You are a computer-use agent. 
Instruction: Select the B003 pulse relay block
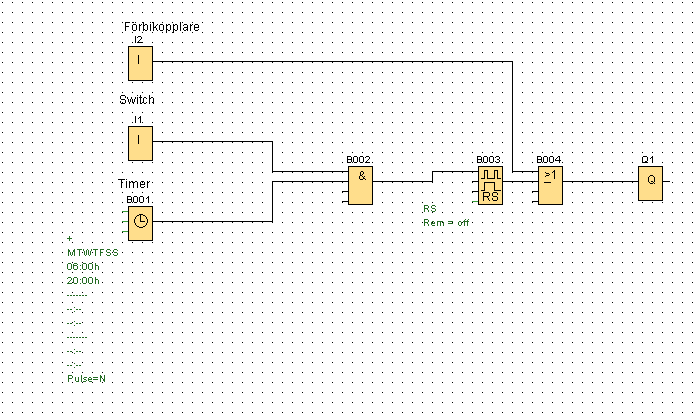[490, 186]
